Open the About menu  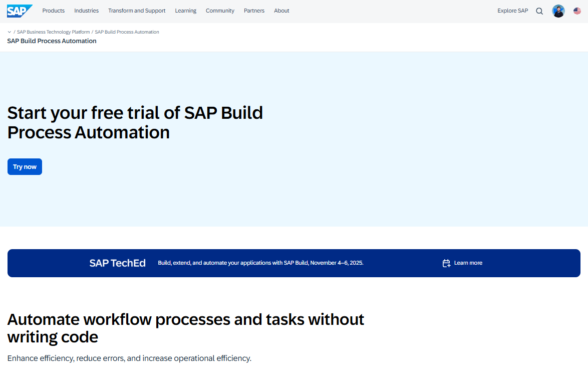tap(281, 11)
